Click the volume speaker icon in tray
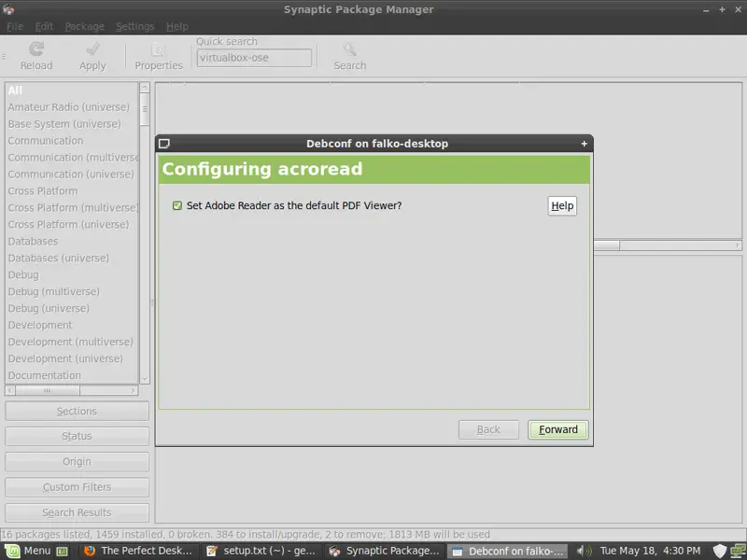747x560 pixels. [584, 551]
